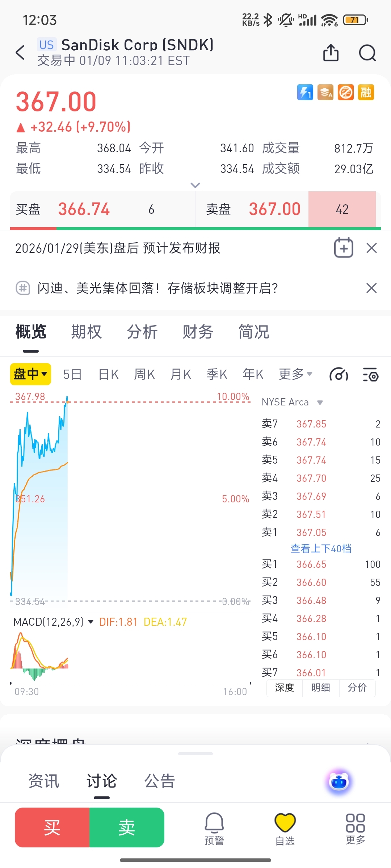The height and width of the screenshot is (868, 391).
Task: Open 更多 chart period dropdown
Action: [x=295, y=374]
